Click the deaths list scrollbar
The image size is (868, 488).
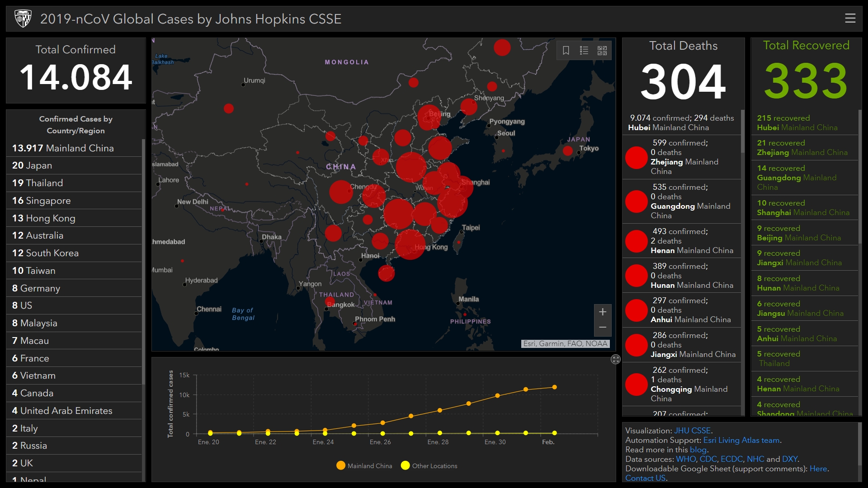click(742, 131)
